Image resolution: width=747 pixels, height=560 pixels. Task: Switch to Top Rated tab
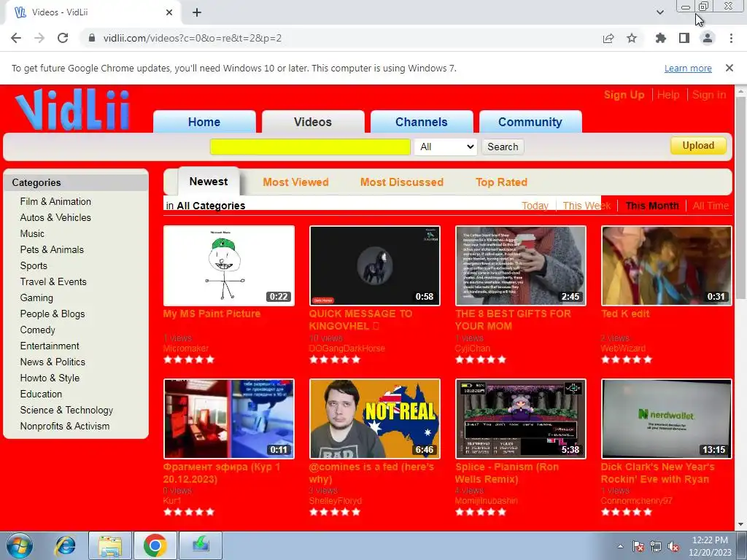pyautogui.click(x=501, y=182)
